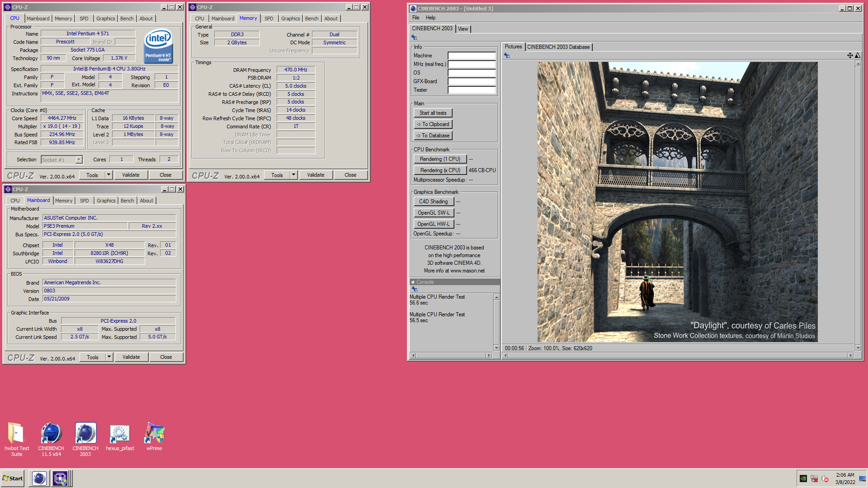This screenshot has height=488, width=868.
Task: Open About tab in CPU-Z Memory window
Action: (x=331, y=19)
